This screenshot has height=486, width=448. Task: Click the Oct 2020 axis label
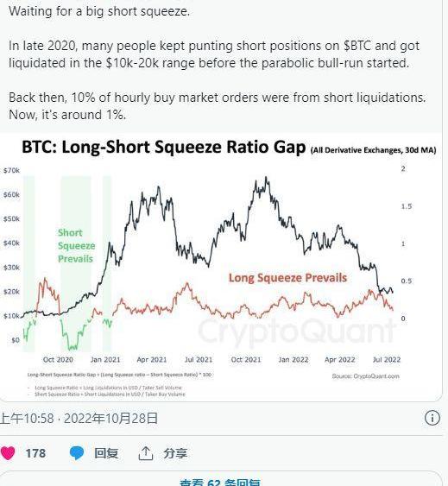pos(58,360)
